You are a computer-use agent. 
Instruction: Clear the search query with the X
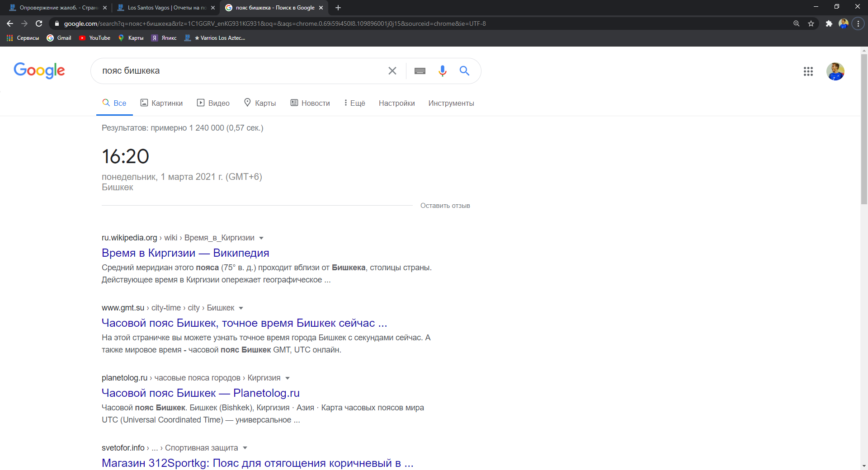click(x=392, y=71)
